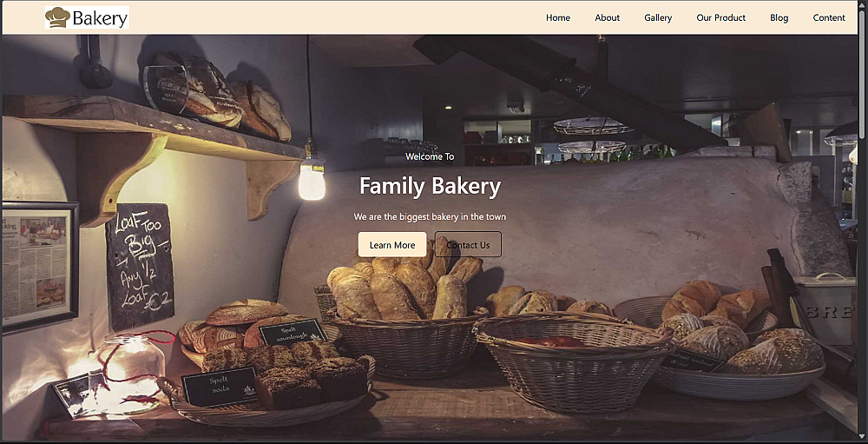Click the Welcome To text
Viewport: 868px width, 444px height.
click(431, 157)
